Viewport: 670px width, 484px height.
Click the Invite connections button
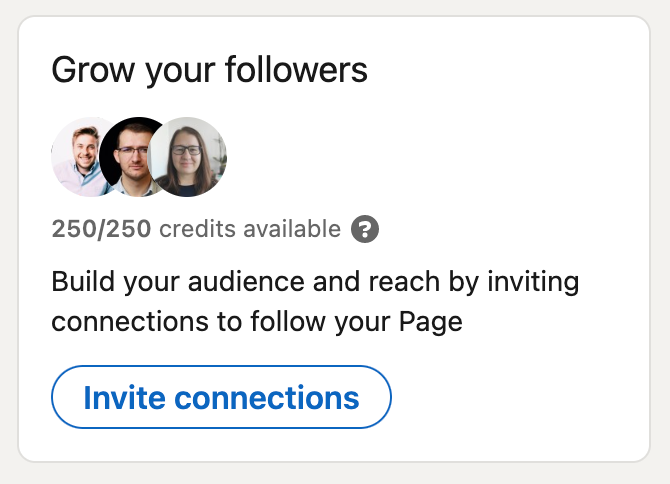(221, 397)
